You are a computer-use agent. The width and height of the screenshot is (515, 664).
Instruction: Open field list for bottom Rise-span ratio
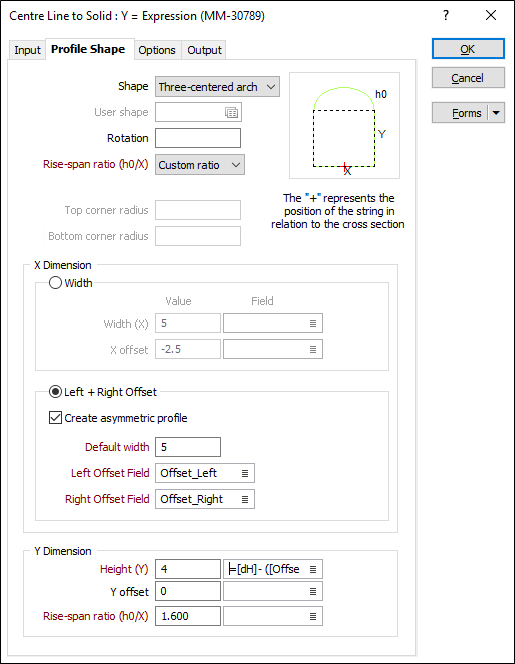(x=313, y=617)
